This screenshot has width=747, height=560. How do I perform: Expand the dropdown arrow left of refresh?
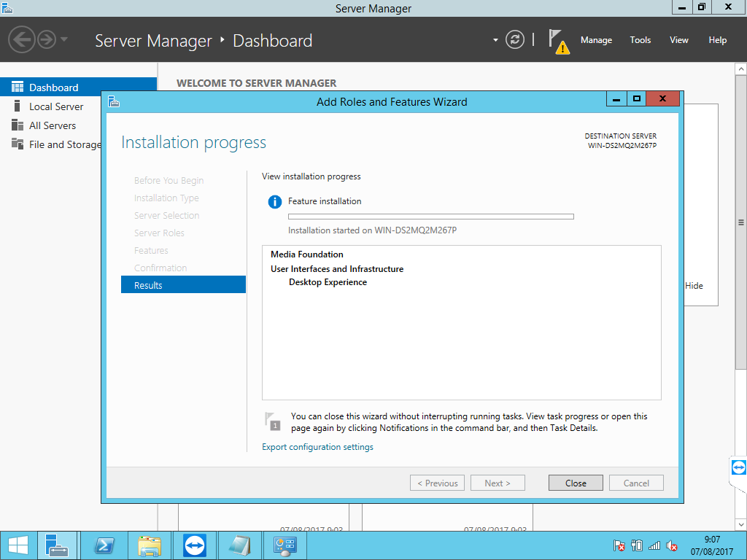[x=495, y=40]
